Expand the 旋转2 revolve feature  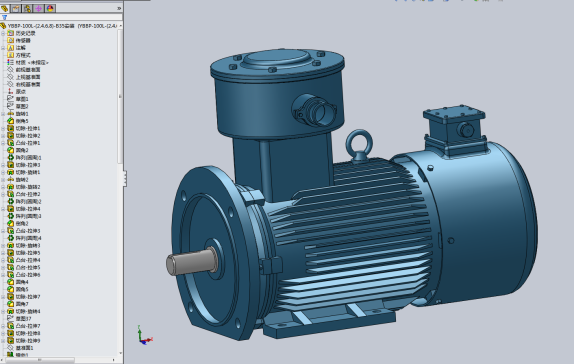coord(3,179)
